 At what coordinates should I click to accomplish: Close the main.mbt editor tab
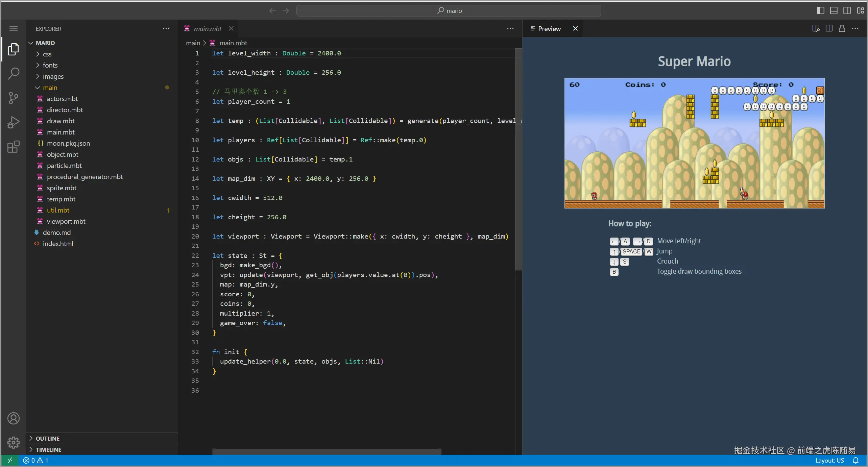[x=231, y=29]
